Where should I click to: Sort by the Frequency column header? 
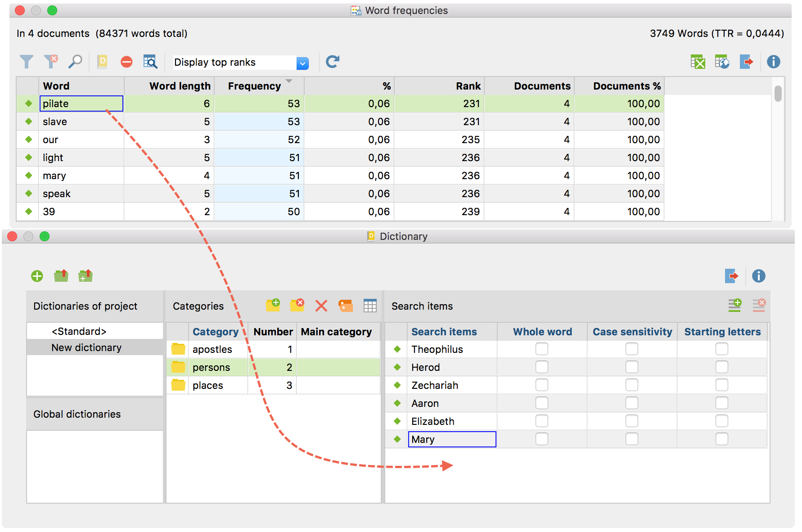click(x=254, y=86)
